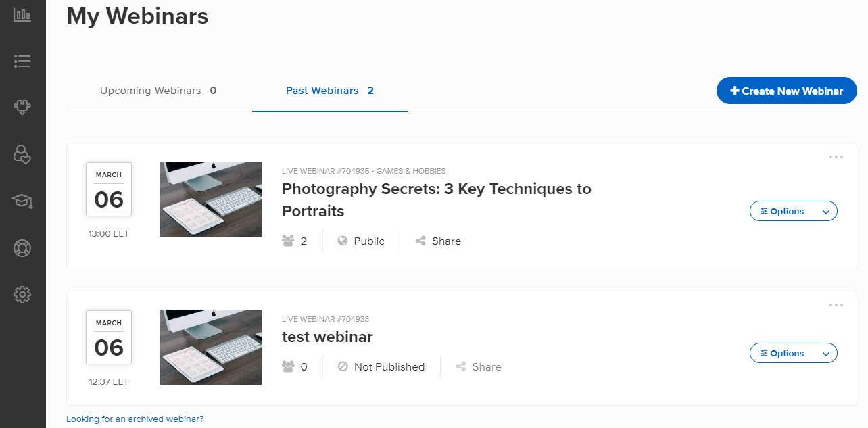Click the lifebuoy support icon
868x428 pixels.
pyautogui.click(x=22, y=248)
